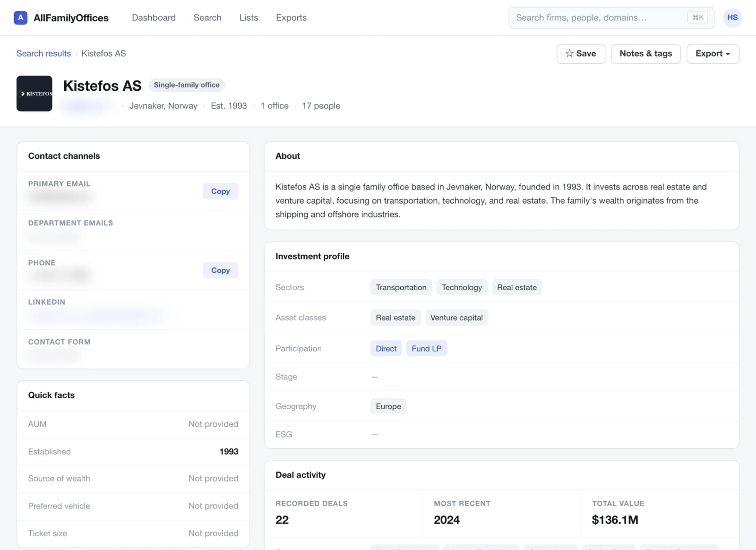Return to Search results breadcrumb

43,53
